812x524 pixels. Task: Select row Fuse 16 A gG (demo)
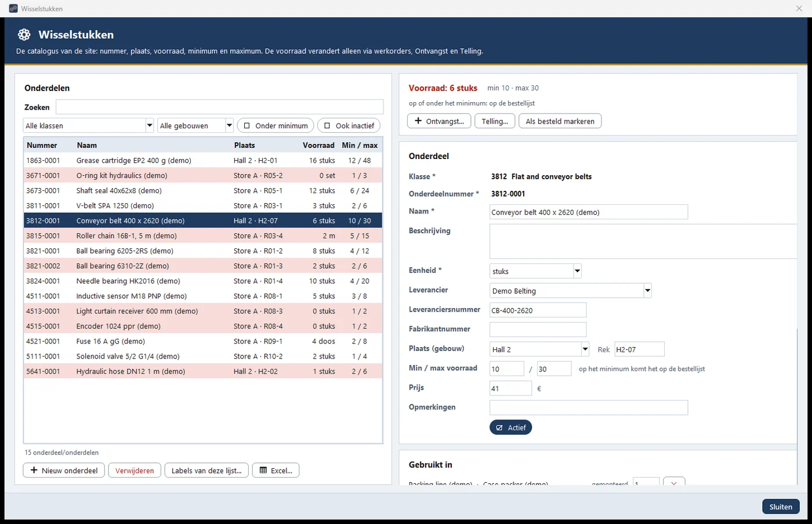tap(203, 341)
